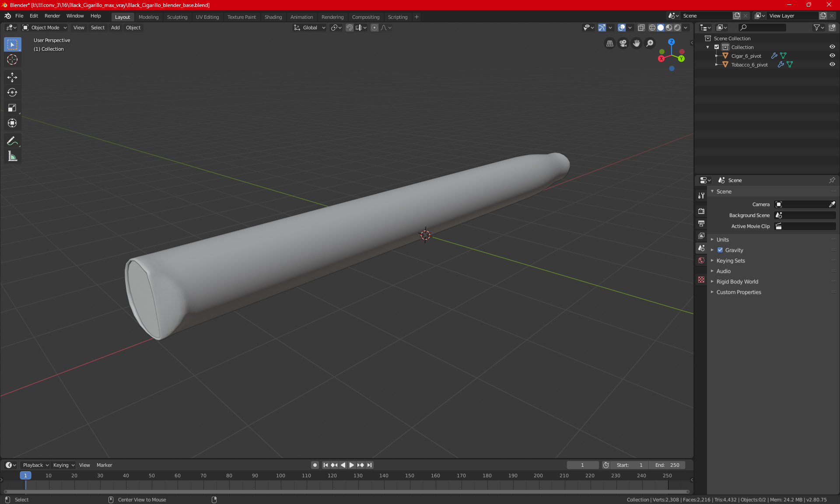840x504 pixels.
Task: Select the Measure tool
Action: coord(12,156)
